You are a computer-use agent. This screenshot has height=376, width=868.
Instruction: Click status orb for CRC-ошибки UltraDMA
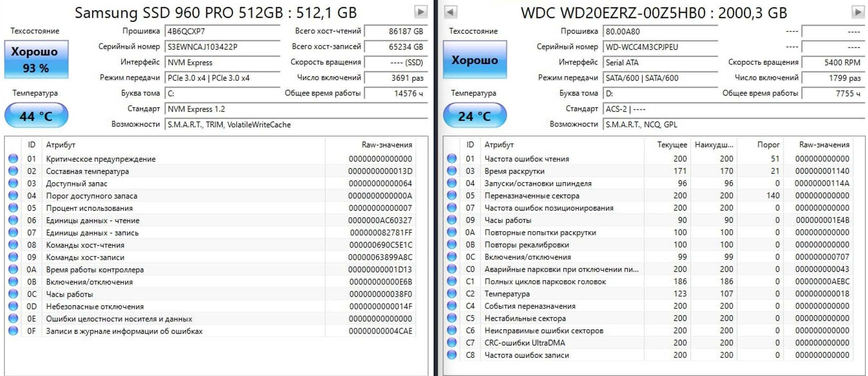click(x=452, y=342)
